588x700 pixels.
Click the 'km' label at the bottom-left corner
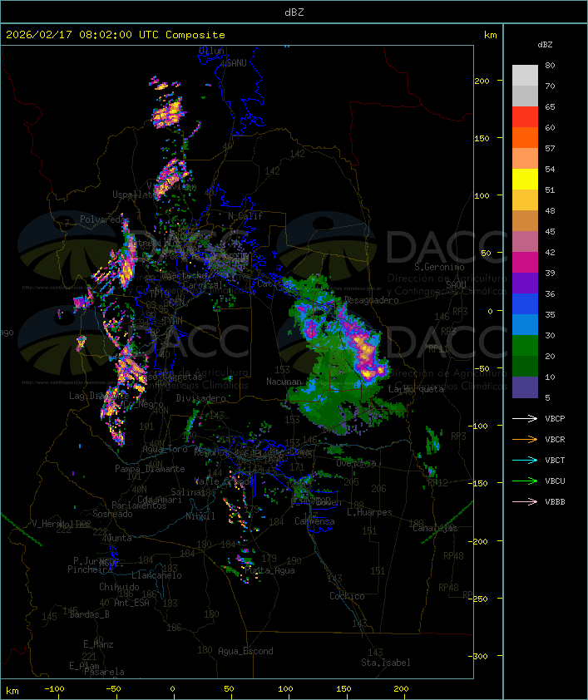12,691
